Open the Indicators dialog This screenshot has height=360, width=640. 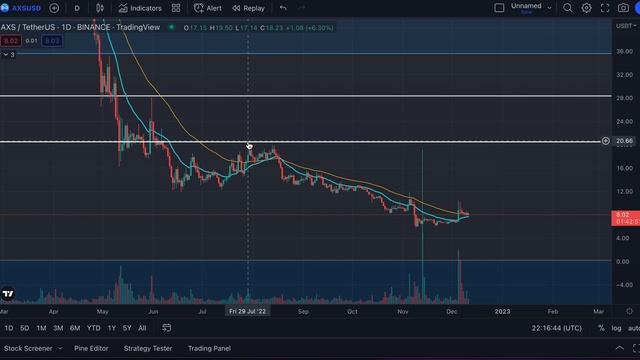tap(140, 8)
